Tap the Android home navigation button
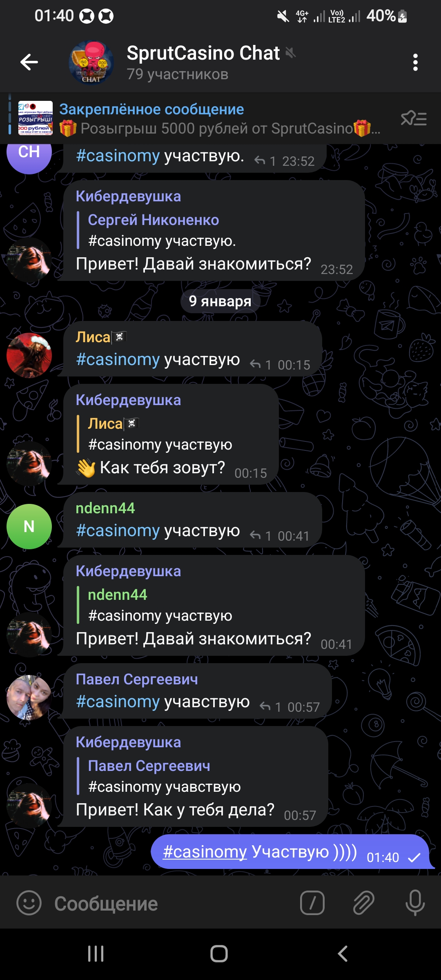The height and width of the screenshot is (980, 441). [x=219, y=954]
